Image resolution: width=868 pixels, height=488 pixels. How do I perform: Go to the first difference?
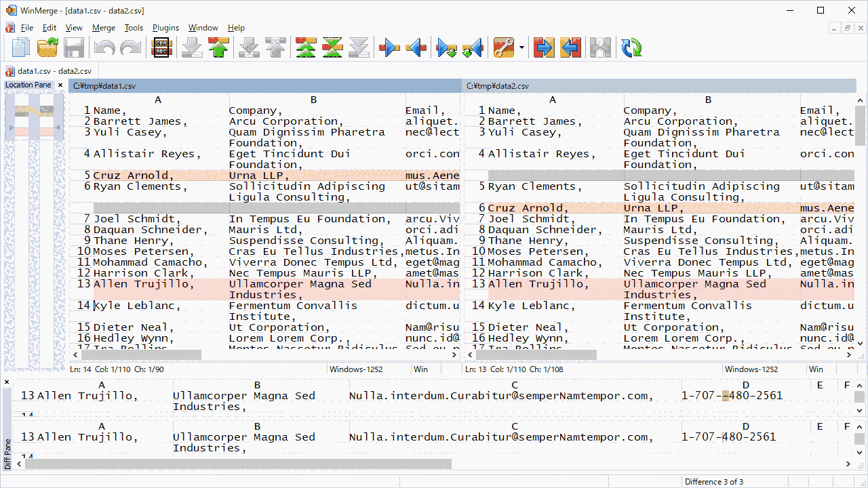coord(305,47)
